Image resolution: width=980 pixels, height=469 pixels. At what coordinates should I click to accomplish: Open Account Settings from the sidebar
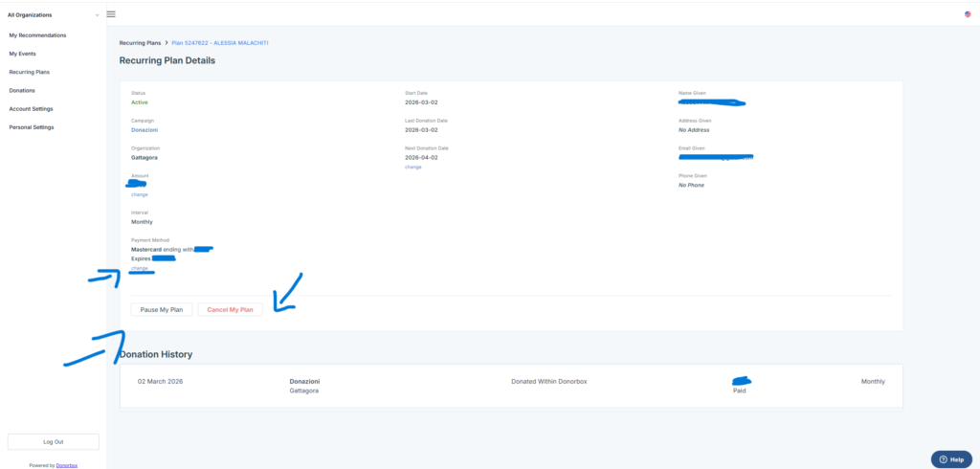coord(31,109)
